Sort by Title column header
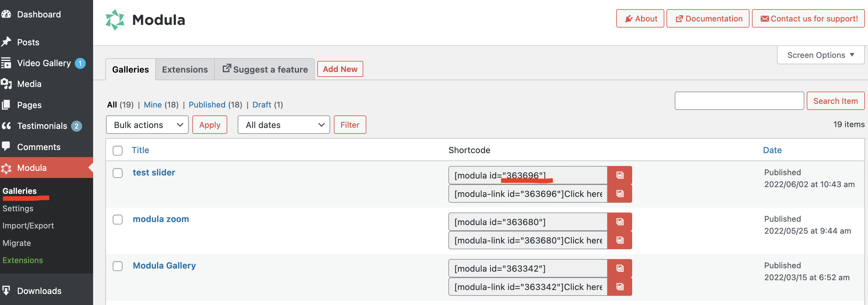 140,150
